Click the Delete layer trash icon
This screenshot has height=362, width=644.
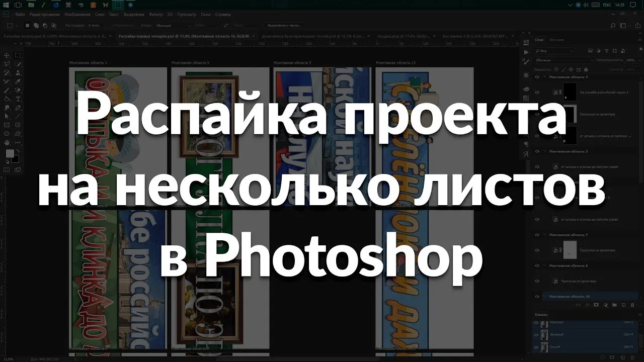pyautogui.click(x=632, y=305)
